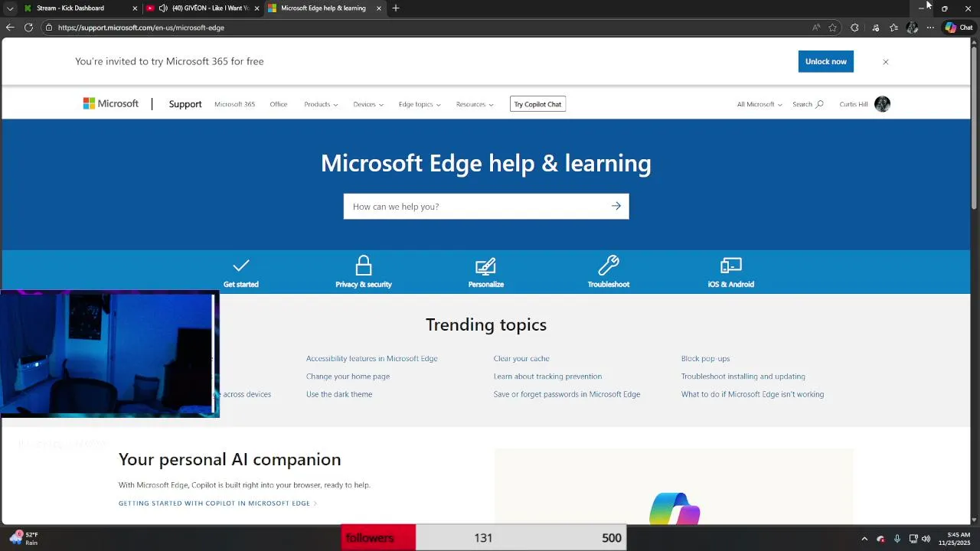This screenshot has width=980, height=551.
Task: Open the Support link
Action: (185, 104)
